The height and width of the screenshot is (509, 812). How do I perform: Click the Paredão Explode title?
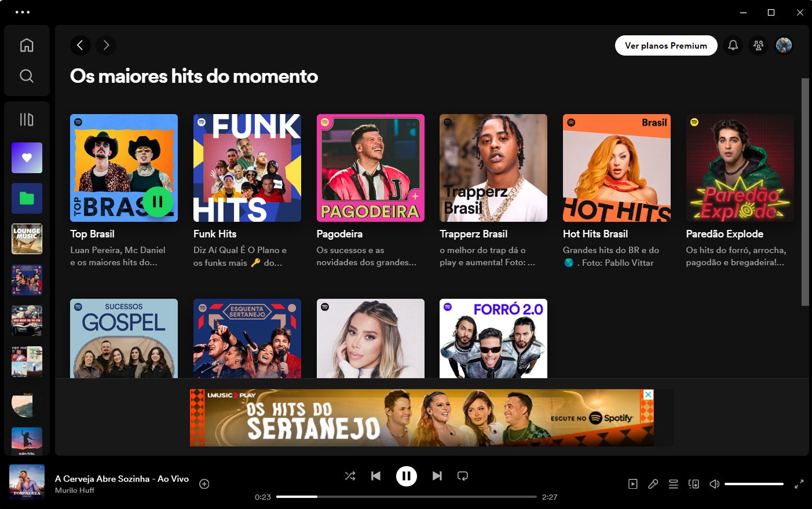(725, 234)
